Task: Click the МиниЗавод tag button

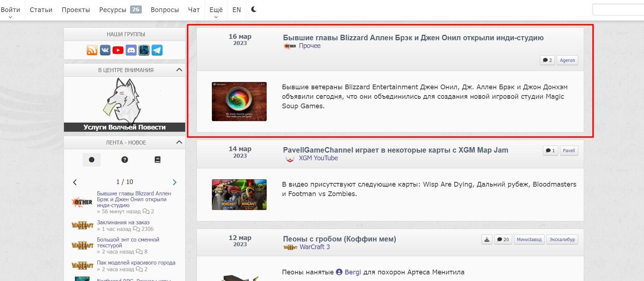Action: [x=529, y=240]
